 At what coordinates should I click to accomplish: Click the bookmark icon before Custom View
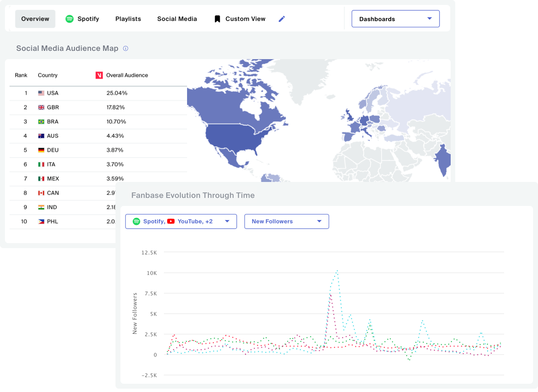(x=217, y=19)
